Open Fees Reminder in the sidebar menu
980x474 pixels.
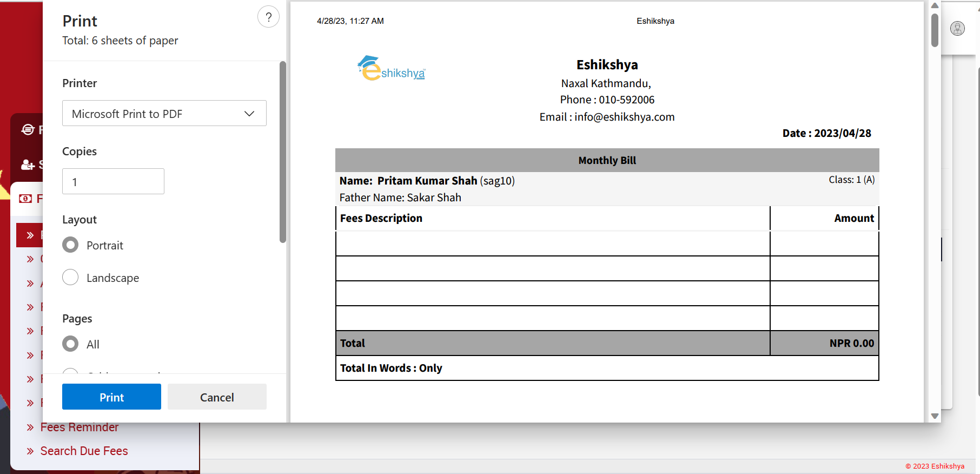(x=80, y=427)
